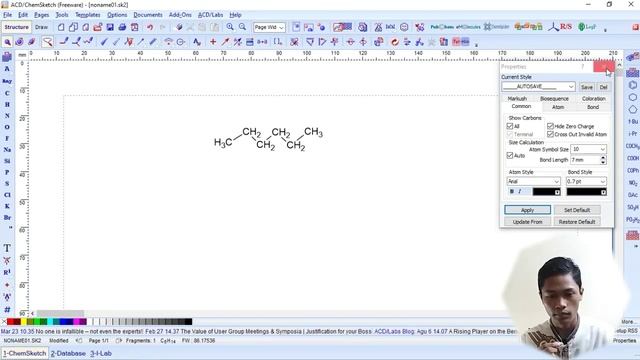
Task: Switch to the Bond tab in Properties
Action: [593, 107]
